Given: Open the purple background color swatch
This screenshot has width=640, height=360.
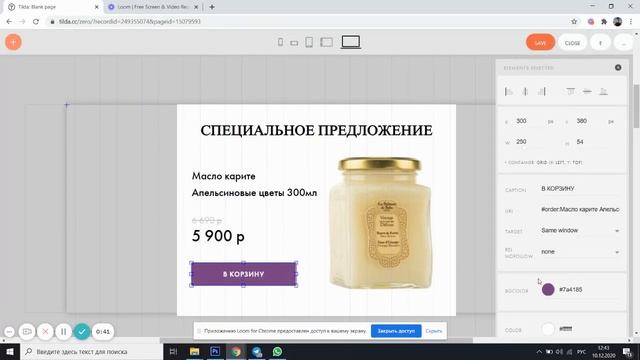Looking at the screenshot, I should point(548,289).
